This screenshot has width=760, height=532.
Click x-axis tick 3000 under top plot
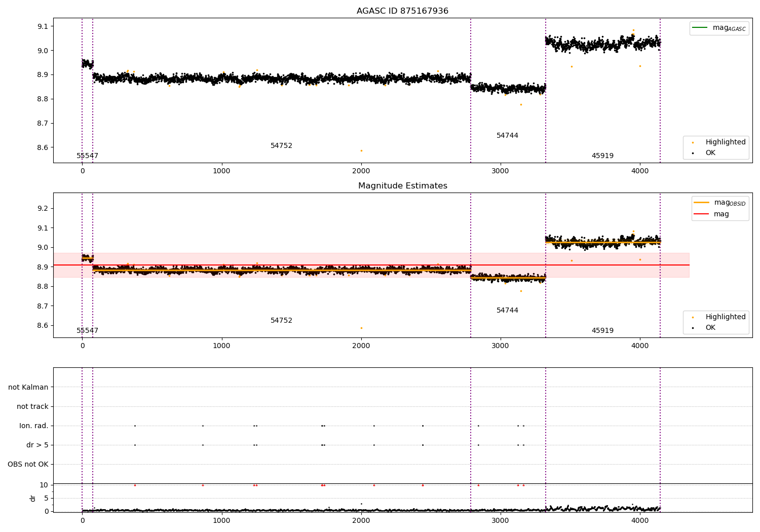coord(501,171)
